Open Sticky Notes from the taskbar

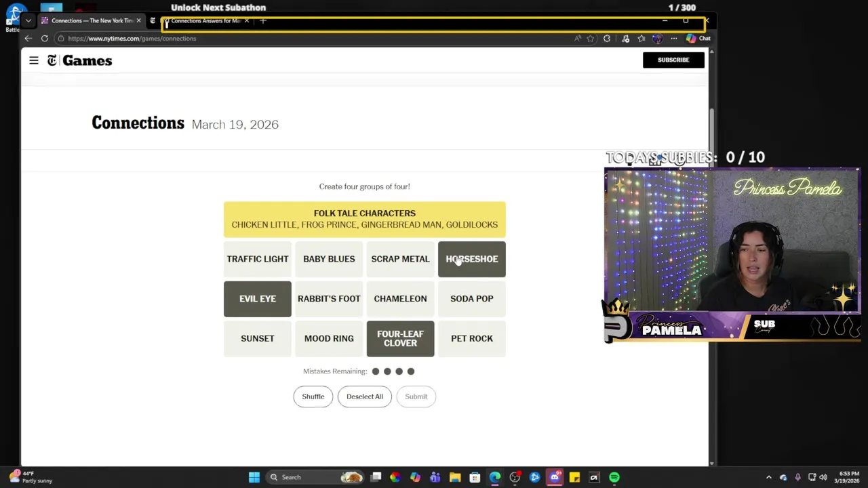pyautogui.click(x=574, y=477)
